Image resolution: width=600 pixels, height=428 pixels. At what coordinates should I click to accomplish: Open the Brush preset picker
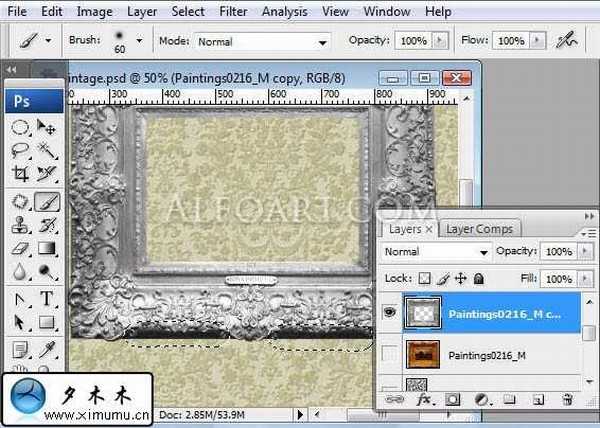click(139, 41)
